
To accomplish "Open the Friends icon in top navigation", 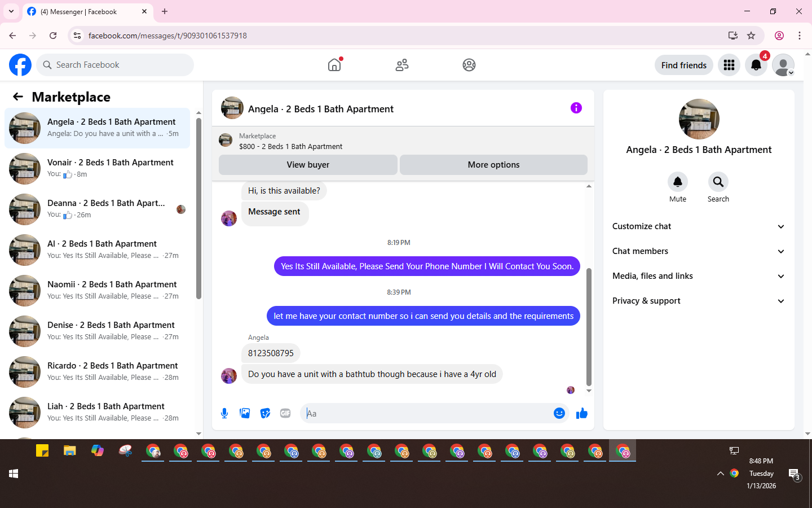I will [402, 65].
